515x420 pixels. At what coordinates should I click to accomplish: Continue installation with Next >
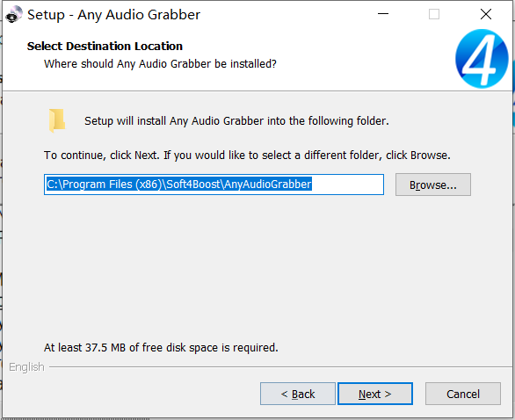coord(375,394)
